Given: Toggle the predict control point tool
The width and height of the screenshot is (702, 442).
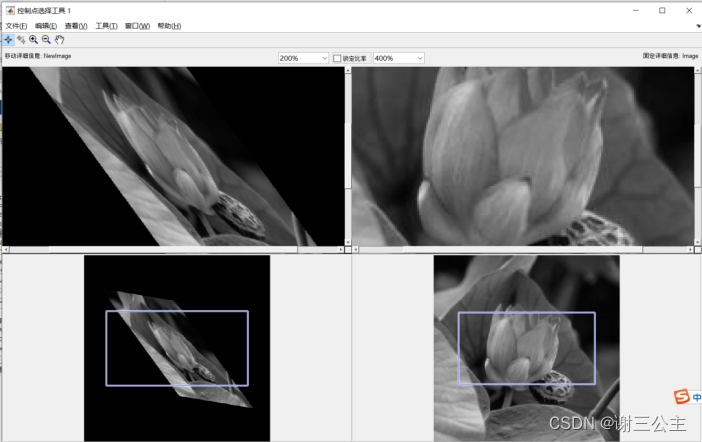Looking at the screenshot, I should tap(21, 39).
